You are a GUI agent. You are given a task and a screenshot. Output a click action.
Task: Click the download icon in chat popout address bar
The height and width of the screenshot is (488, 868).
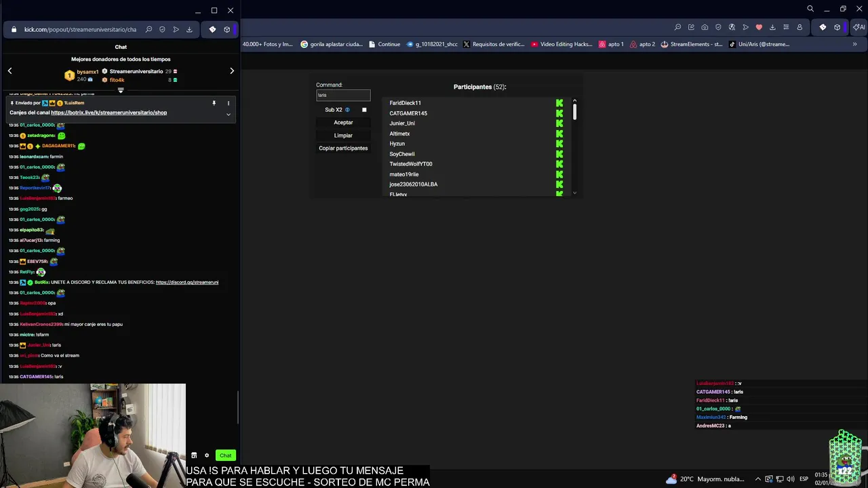point(189,29)
